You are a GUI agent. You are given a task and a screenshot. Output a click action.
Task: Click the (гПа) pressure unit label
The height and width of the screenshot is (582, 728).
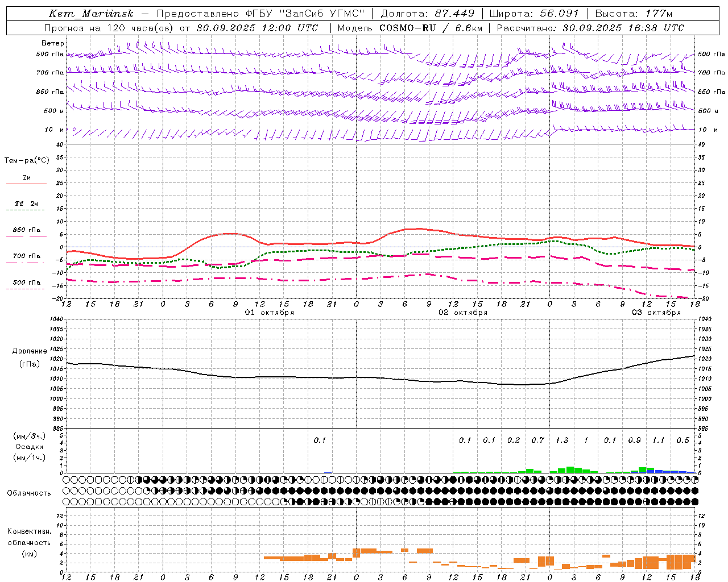[x=30, y=364]
